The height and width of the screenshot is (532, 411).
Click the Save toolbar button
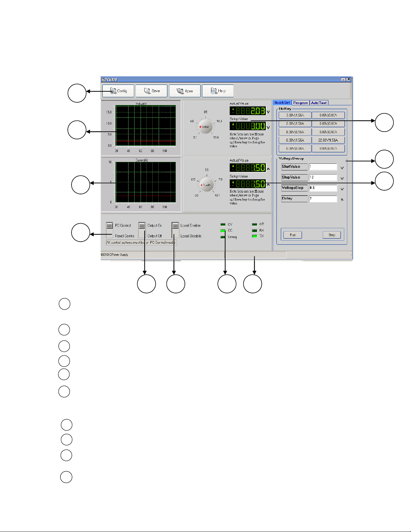click(x=151, y=91)
